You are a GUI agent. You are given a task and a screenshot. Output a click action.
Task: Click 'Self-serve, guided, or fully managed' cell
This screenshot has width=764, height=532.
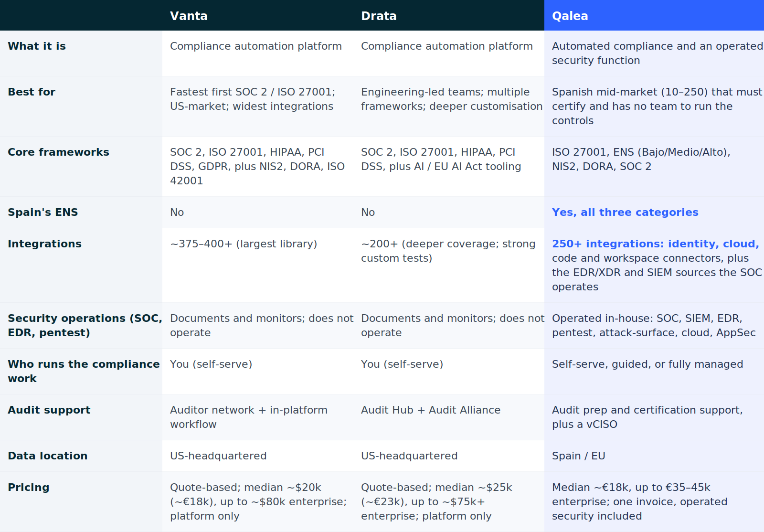pyautogui.click(x=647, y=364)
